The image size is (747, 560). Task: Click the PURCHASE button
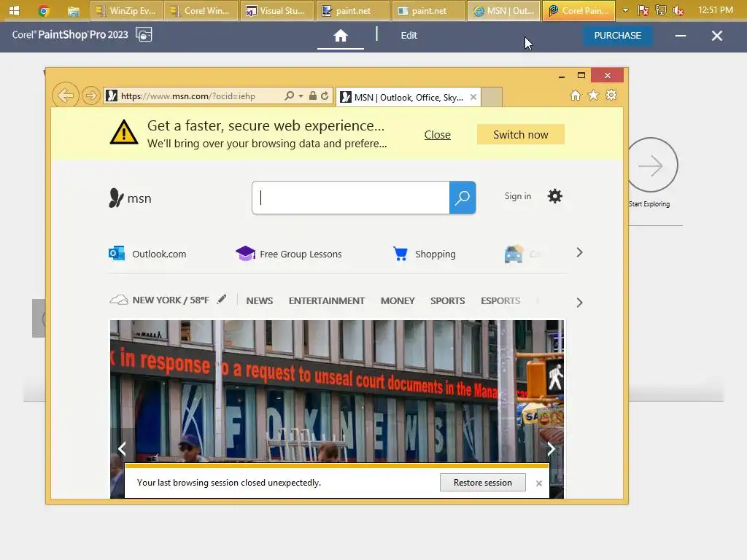617,36
